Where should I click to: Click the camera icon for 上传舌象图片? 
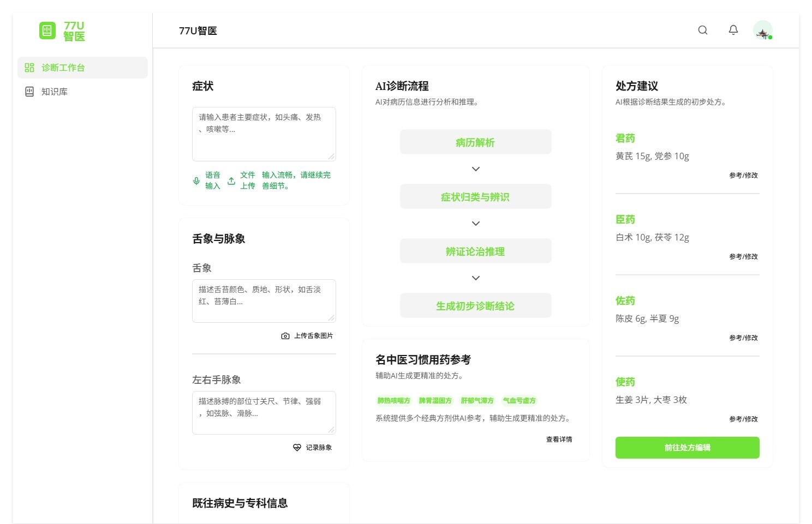[285, 336]
